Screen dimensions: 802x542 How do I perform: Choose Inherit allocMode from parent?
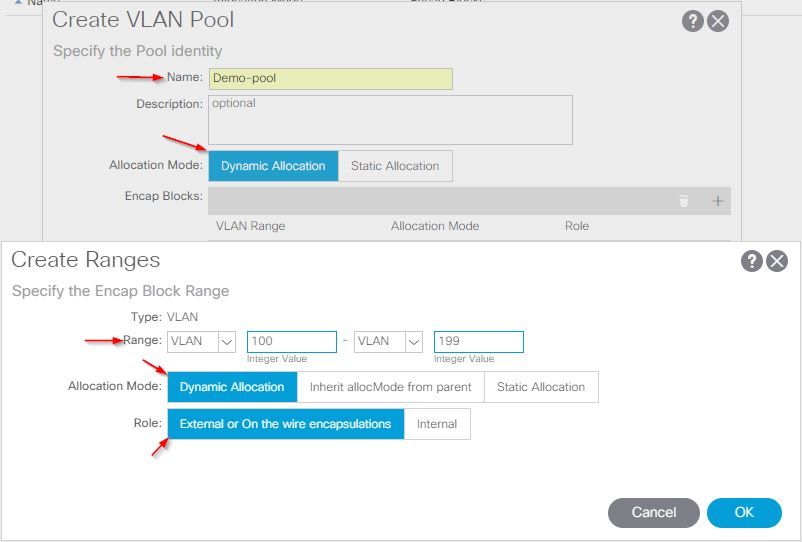391,387
